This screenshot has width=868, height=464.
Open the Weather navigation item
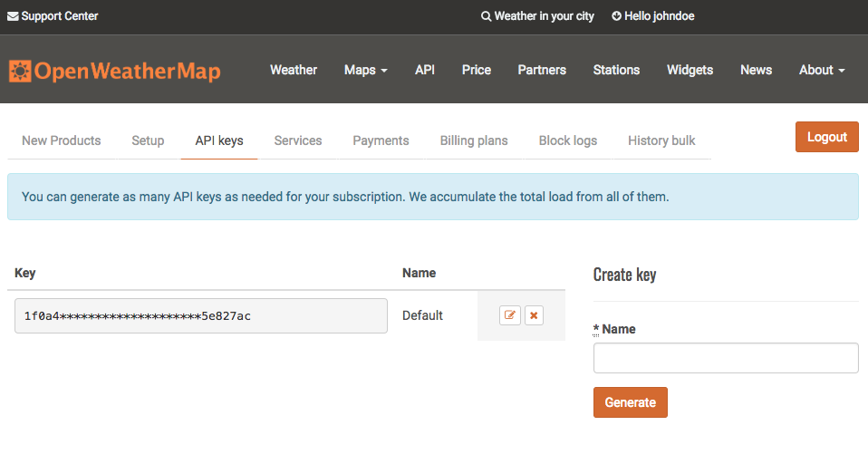(294, 70)
